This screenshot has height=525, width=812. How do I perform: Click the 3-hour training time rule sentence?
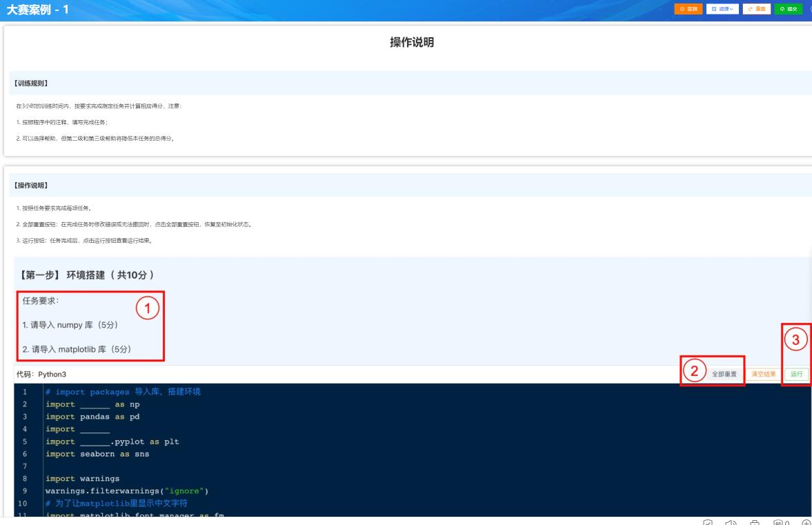(99, 106)
